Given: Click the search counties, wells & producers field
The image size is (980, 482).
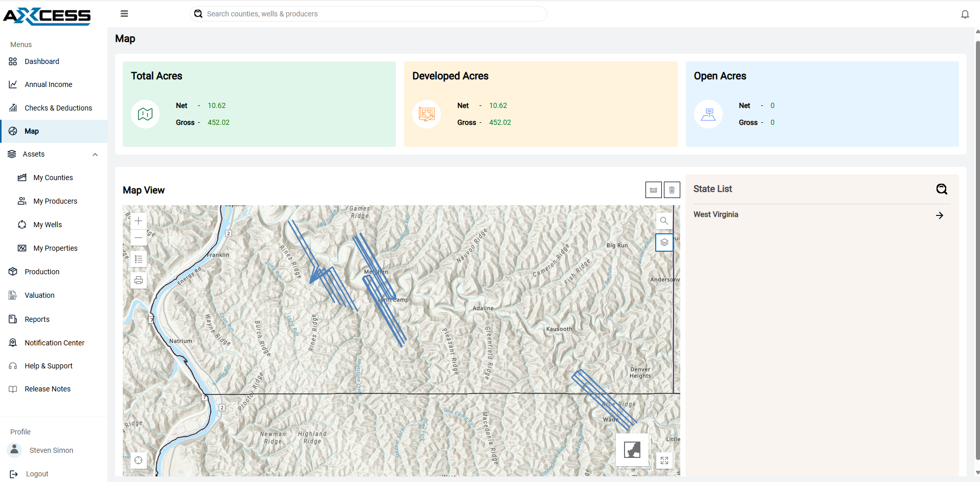Looking at the screenshot, I should coord(368,13).
